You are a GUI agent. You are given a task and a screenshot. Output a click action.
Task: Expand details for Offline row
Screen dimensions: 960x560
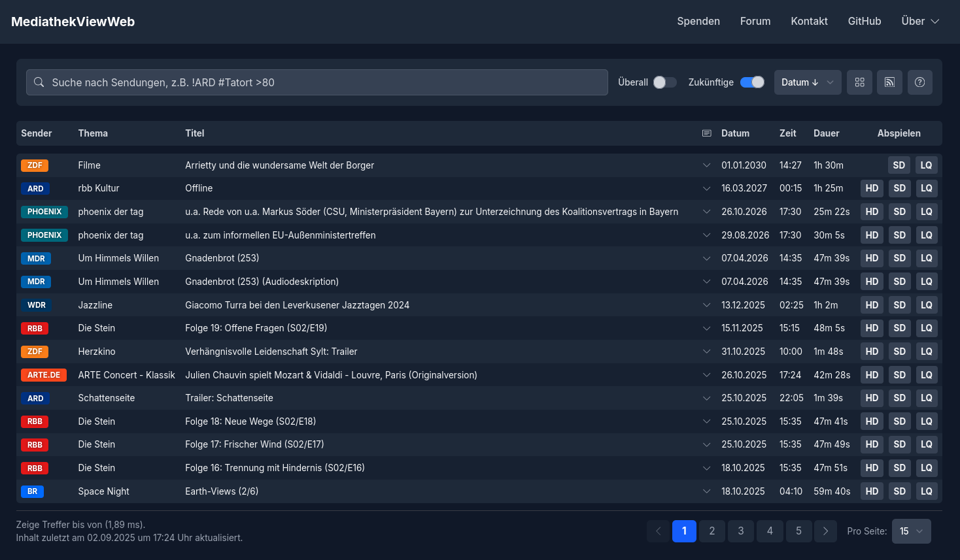pos(706,189)
